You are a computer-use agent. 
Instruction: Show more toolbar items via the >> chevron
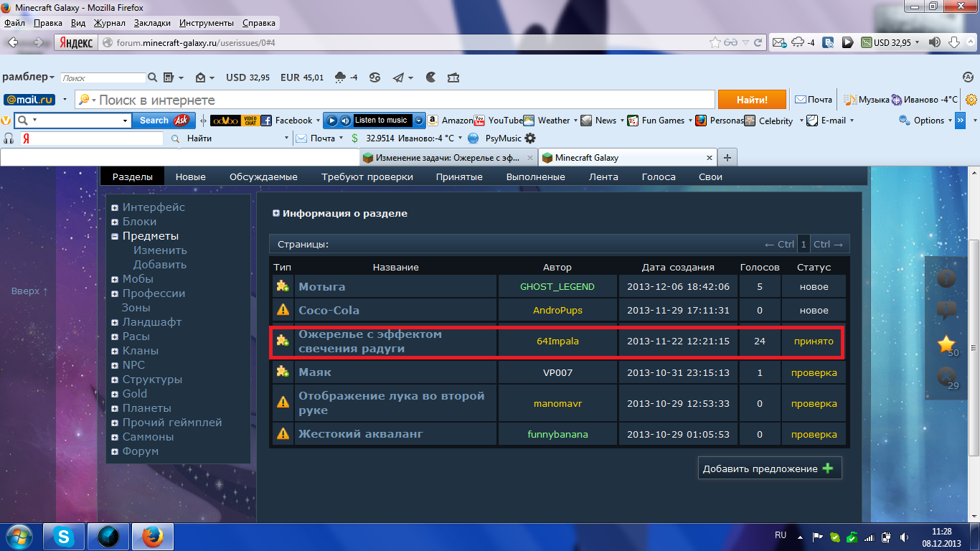[960, 121]
